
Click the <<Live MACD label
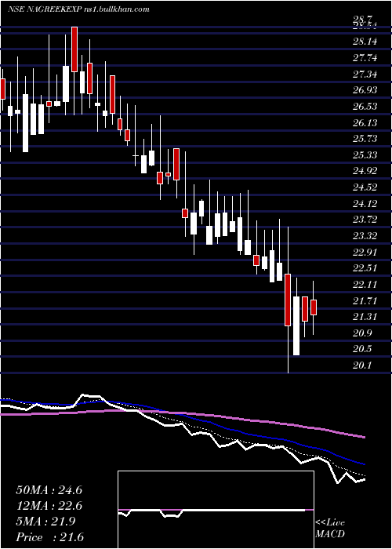[x=330, y=528]
